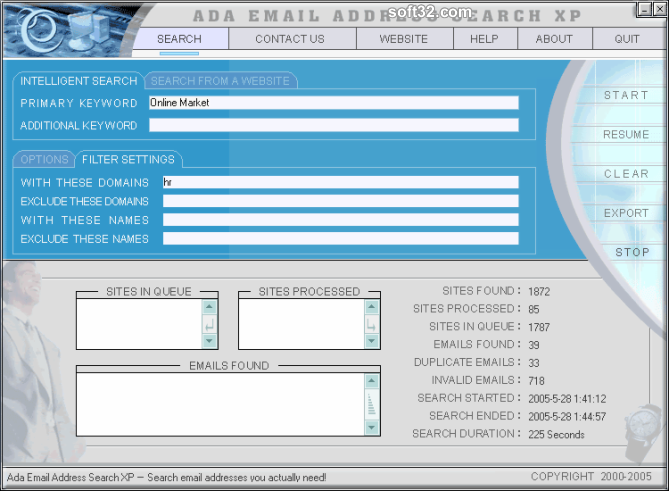This screenshot has height=491, width=669.
Task: Click status bar text 'Search email addresses you actually need!'
Action: [x=237, y=477]
